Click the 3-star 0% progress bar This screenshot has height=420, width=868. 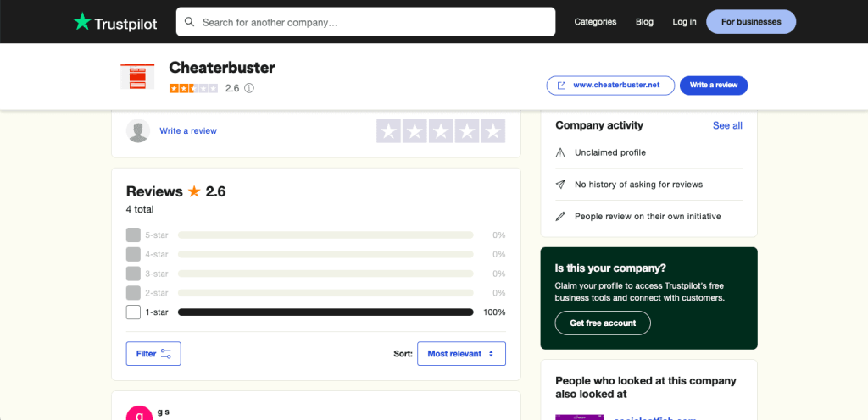tap(325, 274)
